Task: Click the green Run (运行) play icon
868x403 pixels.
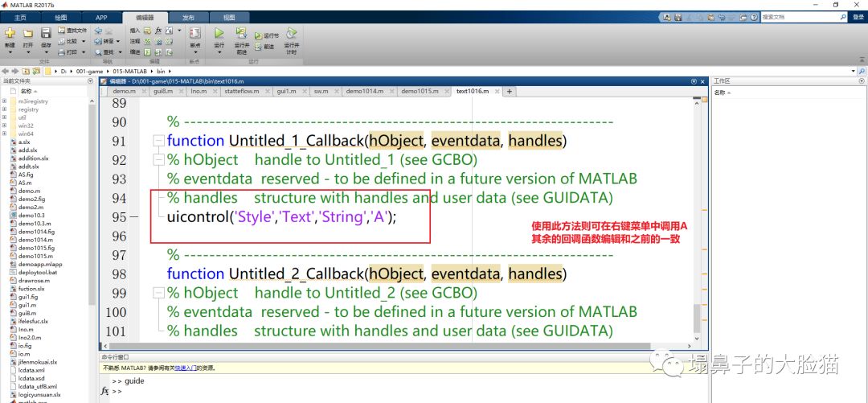Action: pos(219,33)
